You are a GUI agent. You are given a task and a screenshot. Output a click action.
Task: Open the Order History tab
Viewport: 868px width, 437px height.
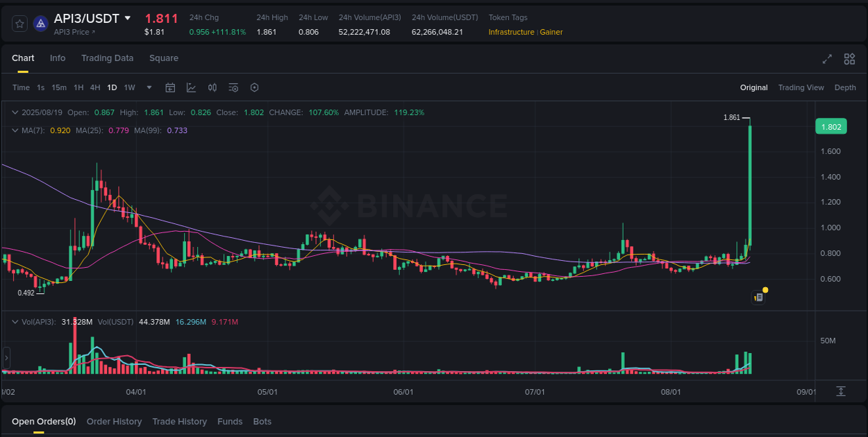tap(114, 421)
